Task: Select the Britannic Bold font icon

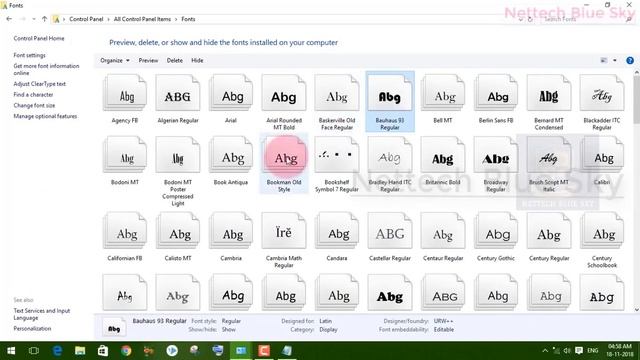Action: coord(443,155)
